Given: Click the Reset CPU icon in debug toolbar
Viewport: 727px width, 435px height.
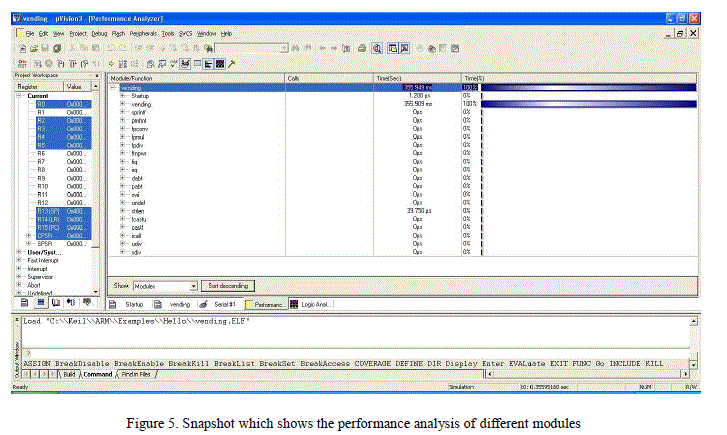Looking at the screenshot, I should pyautogui.click(x=20, y=63).
